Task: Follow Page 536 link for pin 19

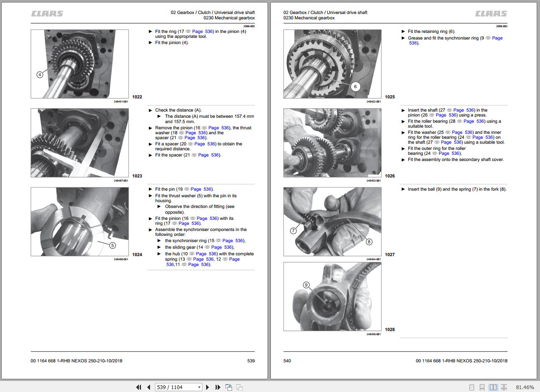Action: (x=201, y=189)
